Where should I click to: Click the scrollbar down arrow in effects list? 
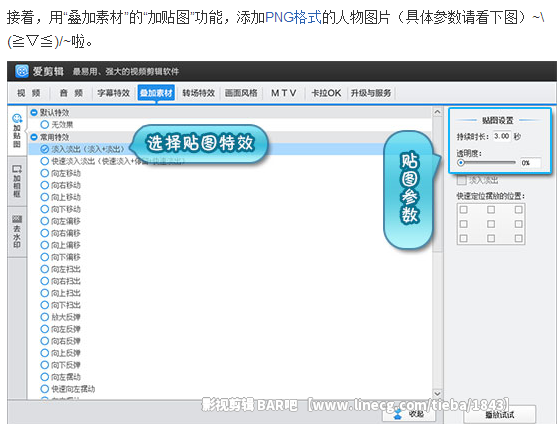coord(437,394)
